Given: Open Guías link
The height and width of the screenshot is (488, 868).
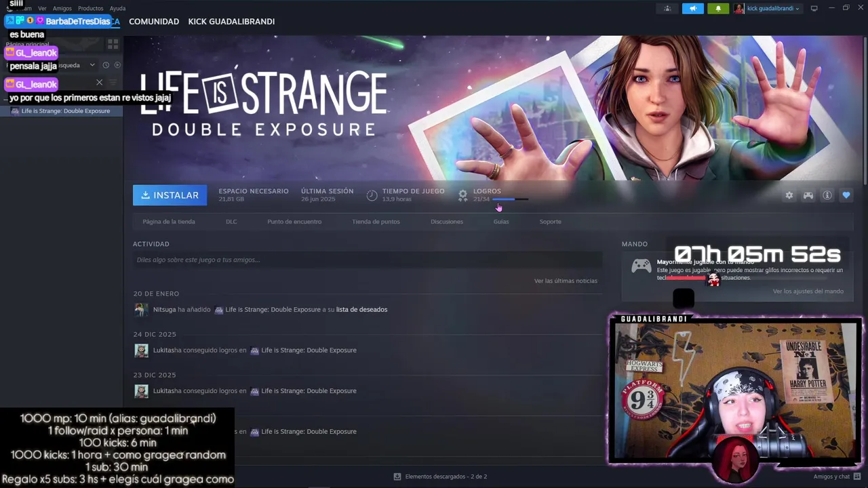Looking at the screenshot, I should click(501, 222).
